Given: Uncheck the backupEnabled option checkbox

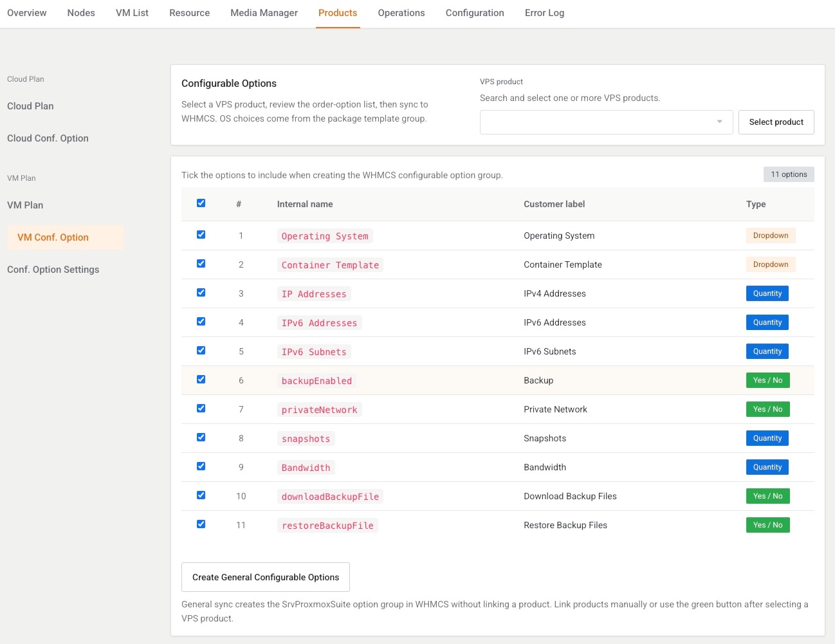Looking at the screenshot, I should [201, 380].
